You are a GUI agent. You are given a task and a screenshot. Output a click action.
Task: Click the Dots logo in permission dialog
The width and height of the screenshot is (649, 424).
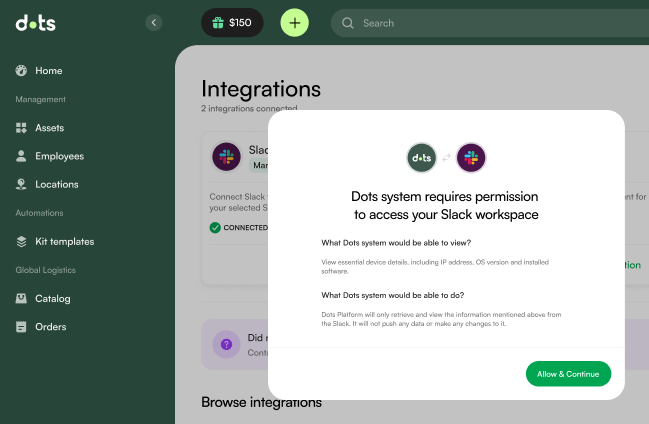421,158
